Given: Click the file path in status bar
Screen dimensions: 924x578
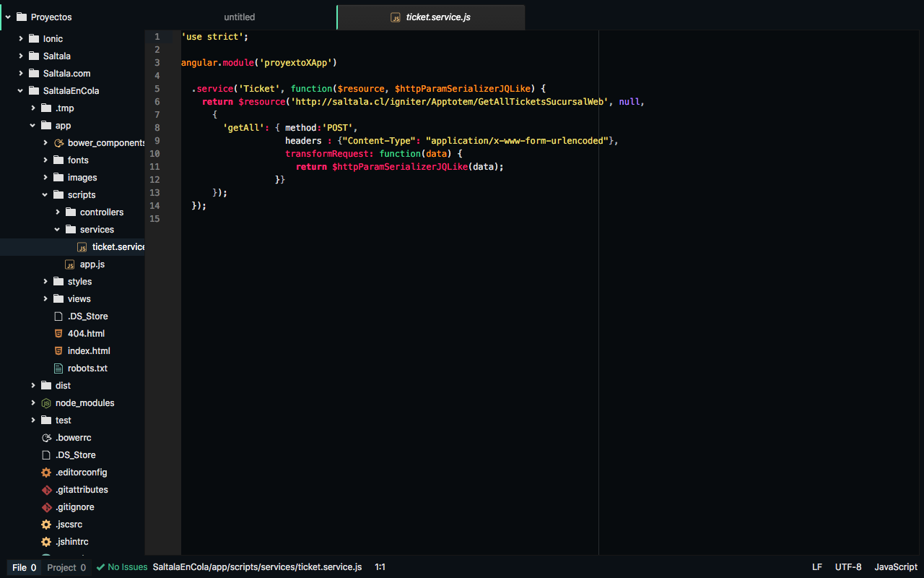Looking at the screenshot, I should [257, 567].
